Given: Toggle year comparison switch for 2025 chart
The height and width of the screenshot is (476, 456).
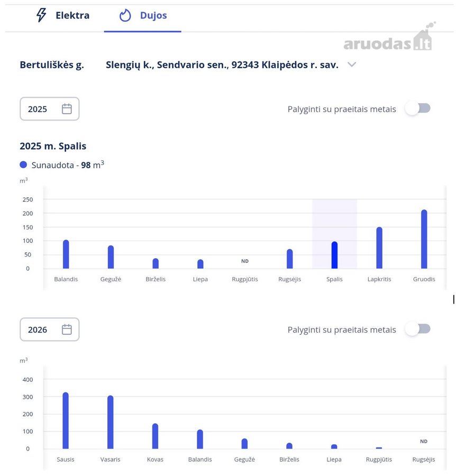Looking at the screenshot, I should (x=418, y=108).
